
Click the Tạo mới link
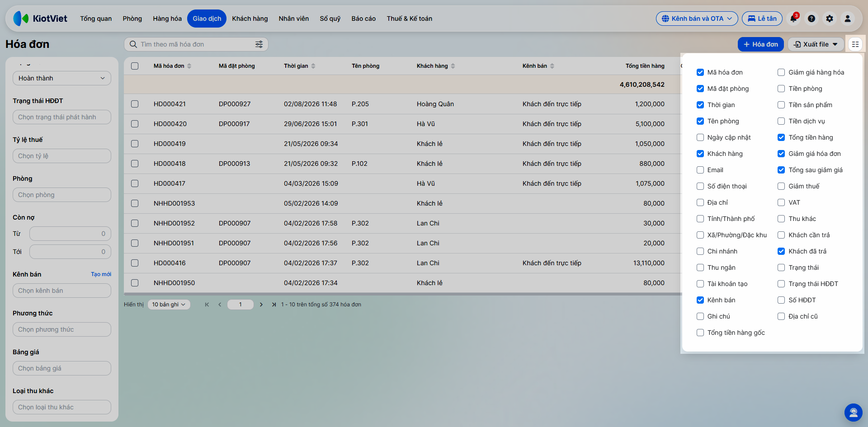[101, 274]
